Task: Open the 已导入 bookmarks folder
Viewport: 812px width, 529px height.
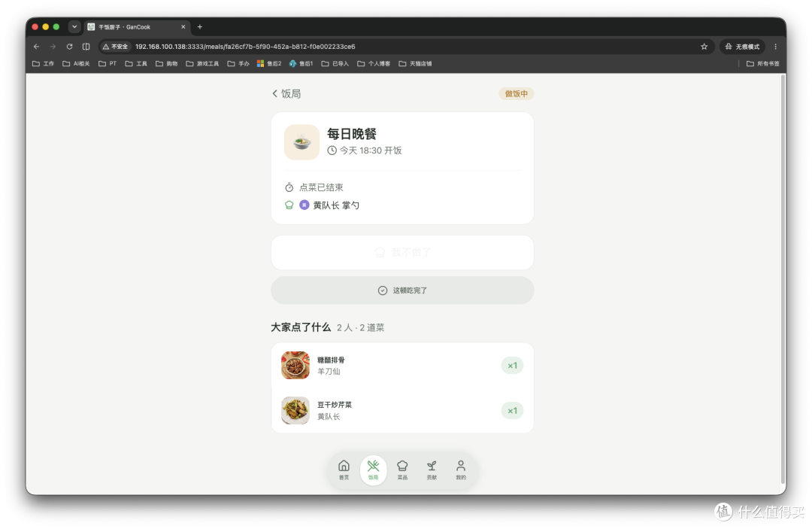Action: [x=335, y=64]
